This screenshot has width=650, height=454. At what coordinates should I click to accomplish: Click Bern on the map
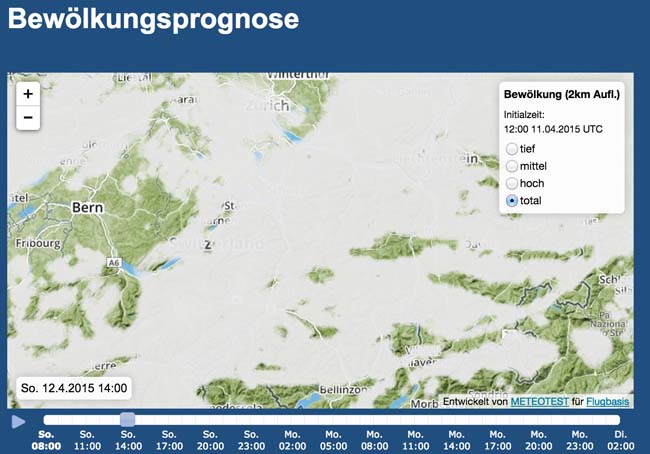pyautogui.click(x=89, y=208)
